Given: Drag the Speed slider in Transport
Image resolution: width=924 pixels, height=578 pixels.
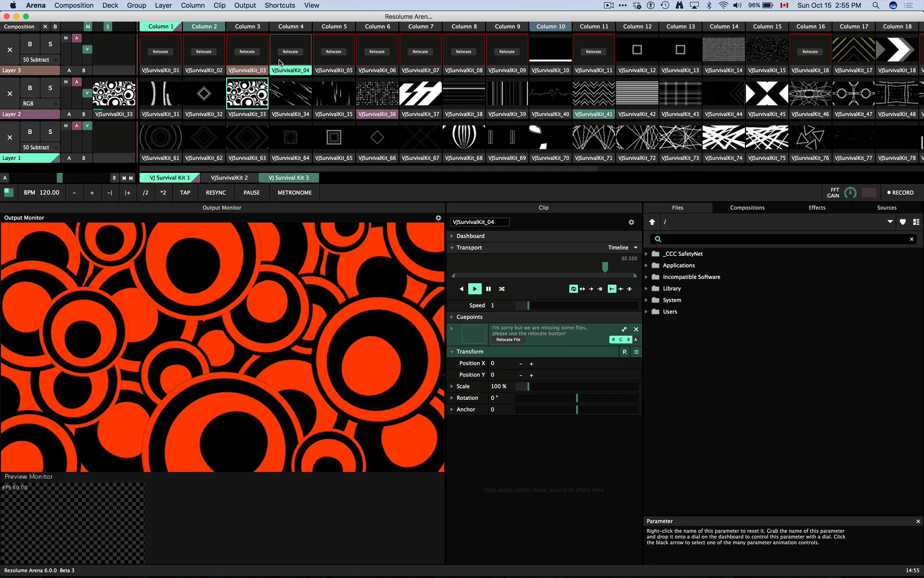Looking at the screenshot, I should [x=528, y=305].
